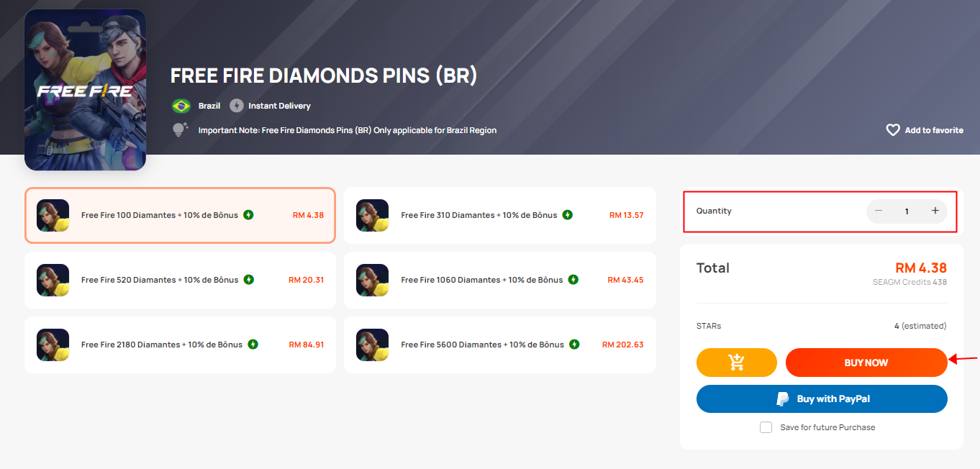980x469 pixels.
Task: Click the BUY NOW button
Action: click(866, 363)
